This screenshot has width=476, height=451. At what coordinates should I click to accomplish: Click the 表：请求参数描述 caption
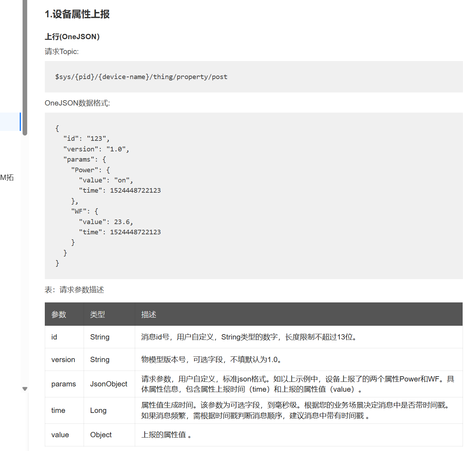pos(74,290)
